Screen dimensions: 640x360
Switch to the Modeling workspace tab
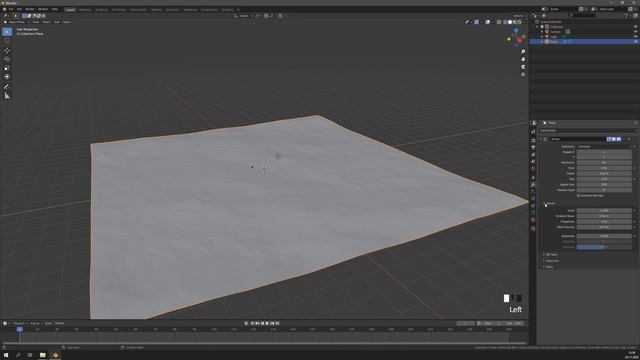click(85, 9)
